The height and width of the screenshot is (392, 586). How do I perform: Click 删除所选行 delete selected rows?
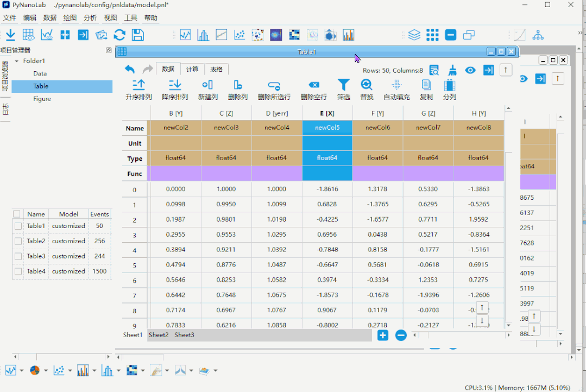[274, 90]
